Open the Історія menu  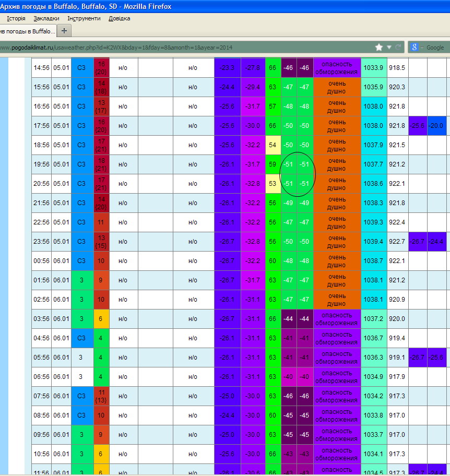pyautogui.click(x=16, y=18)
